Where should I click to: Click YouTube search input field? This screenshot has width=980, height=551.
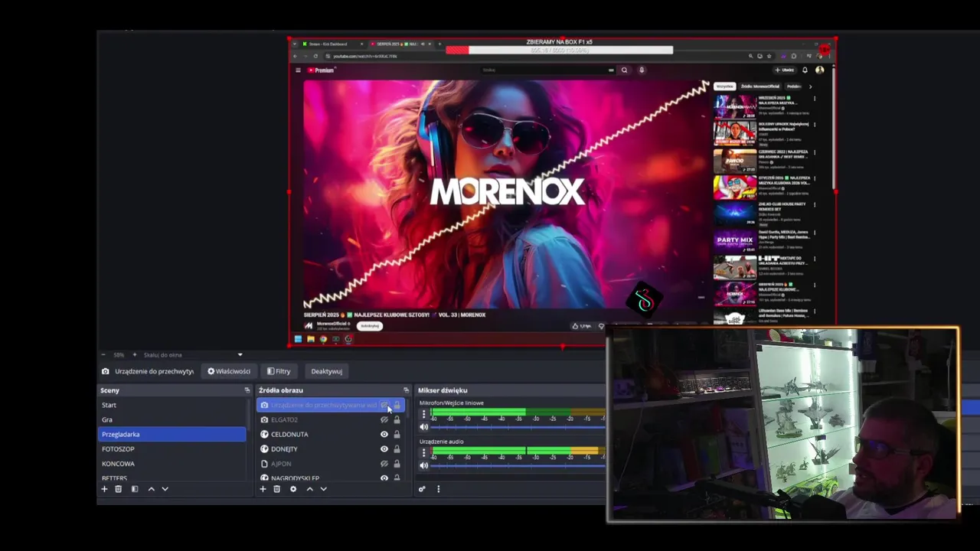point(548,70)
